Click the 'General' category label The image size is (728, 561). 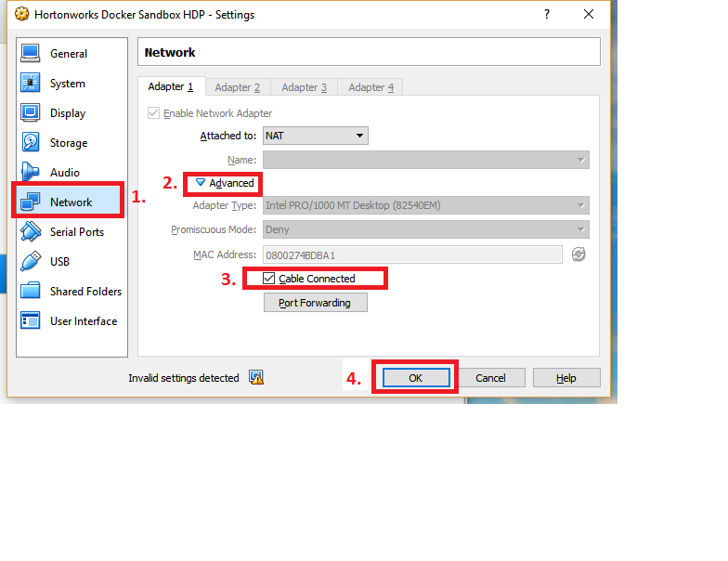[69, 54]
